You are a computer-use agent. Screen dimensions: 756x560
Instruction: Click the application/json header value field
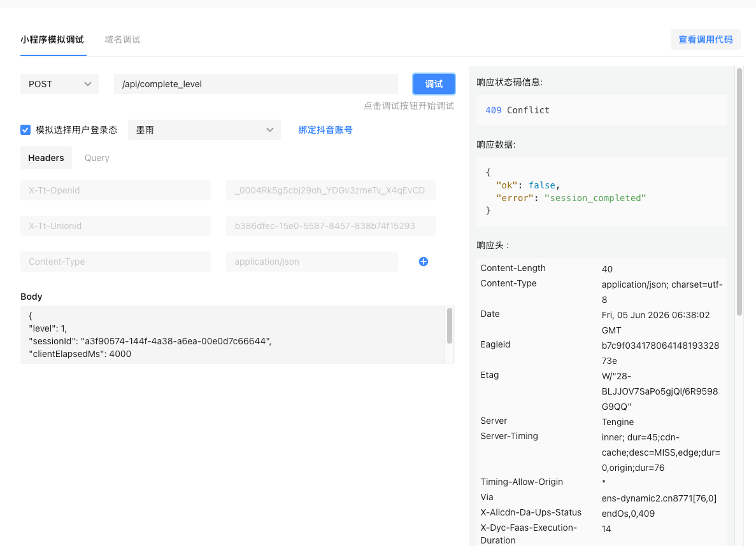tap(312, 262)
